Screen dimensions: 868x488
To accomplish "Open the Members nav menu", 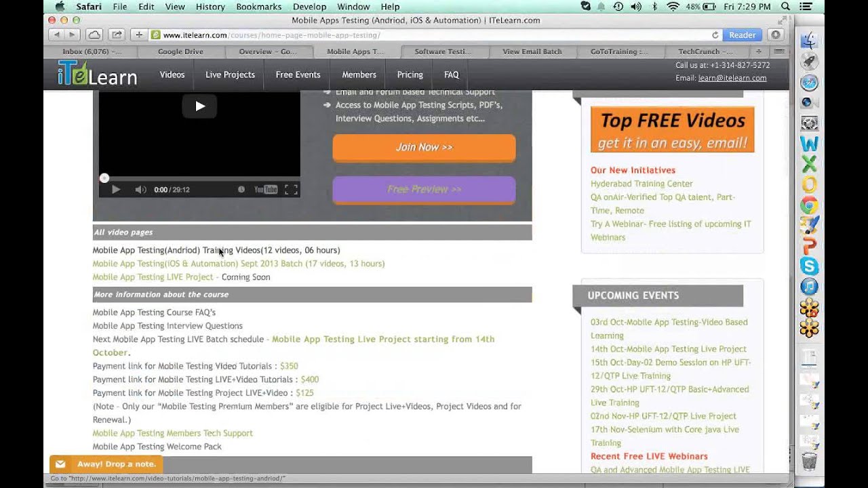I will coord(359,75).
